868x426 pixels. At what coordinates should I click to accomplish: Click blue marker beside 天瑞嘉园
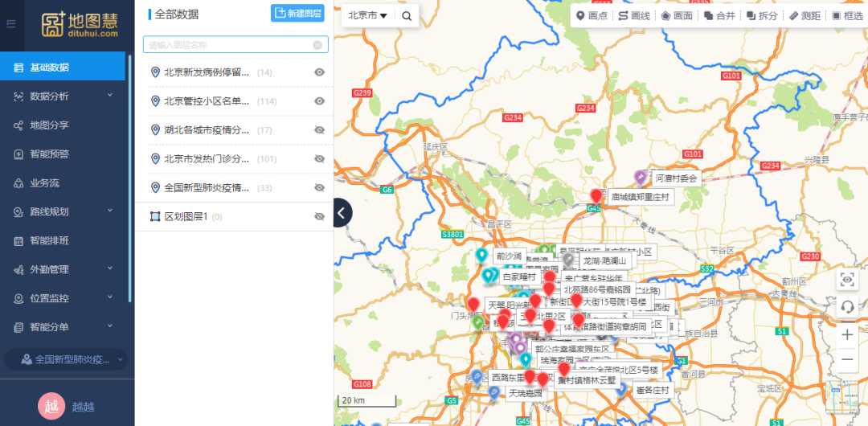pos(494,394)
